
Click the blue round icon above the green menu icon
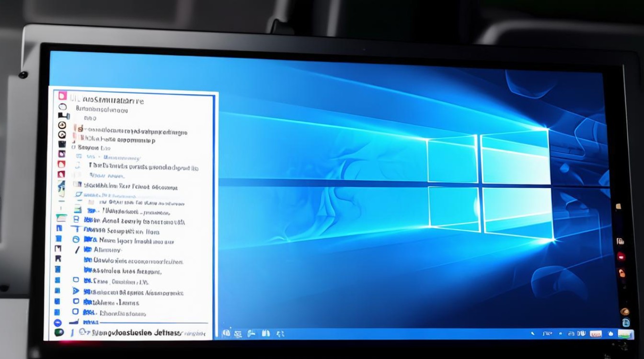tap(58, 323)
